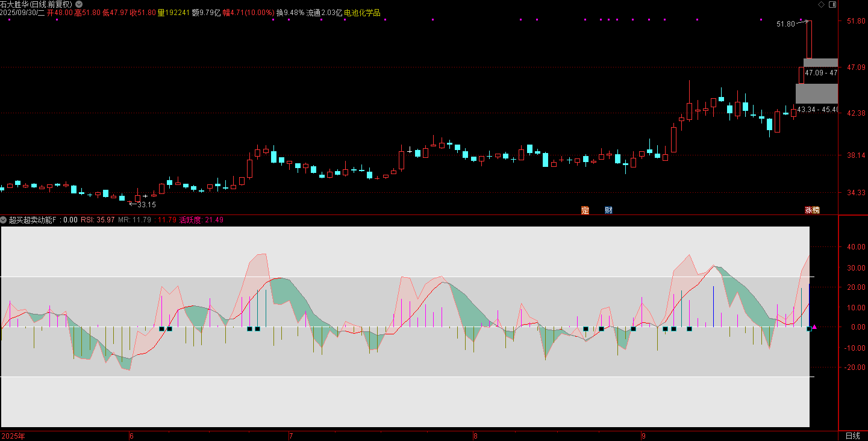Open dropdown next to 石大胜华(日线 前复权) title
This screenshot has height=441, width=868.
click(x=79, y=4)
